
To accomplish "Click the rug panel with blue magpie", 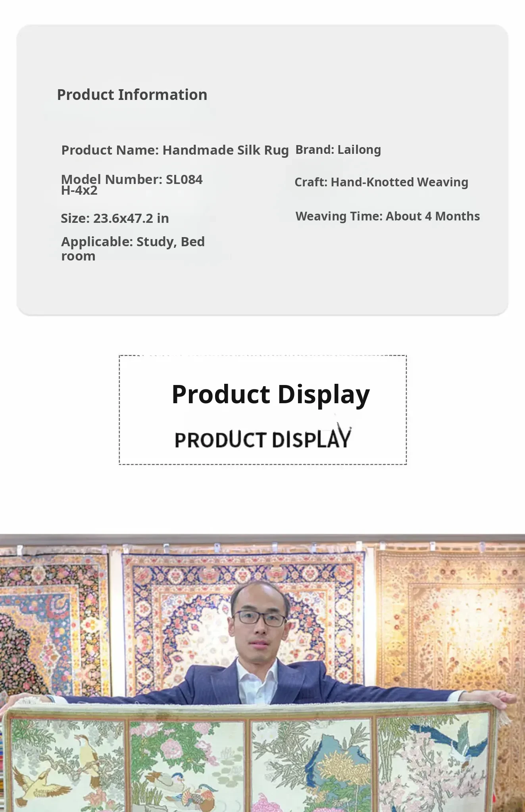I will click(433, 763).
